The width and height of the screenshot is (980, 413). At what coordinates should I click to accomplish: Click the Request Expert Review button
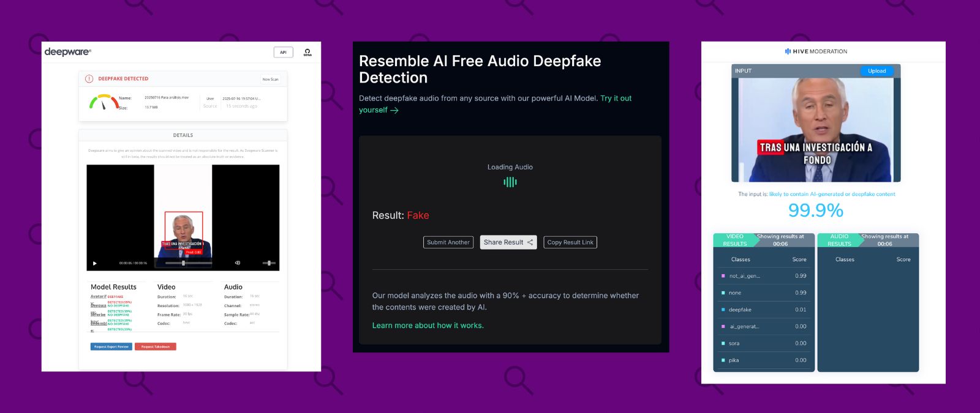[111, 347]
